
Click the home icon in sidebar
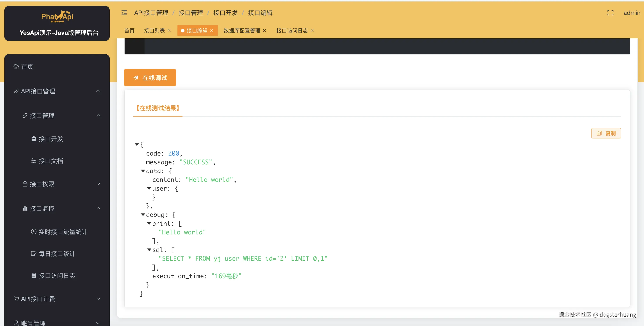(16, 66)
